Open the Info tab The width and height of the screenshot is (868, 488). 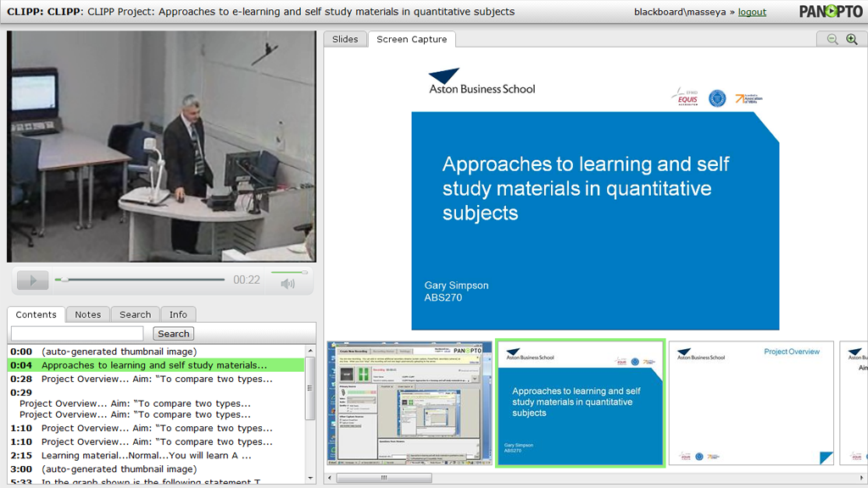pos(178,314)
